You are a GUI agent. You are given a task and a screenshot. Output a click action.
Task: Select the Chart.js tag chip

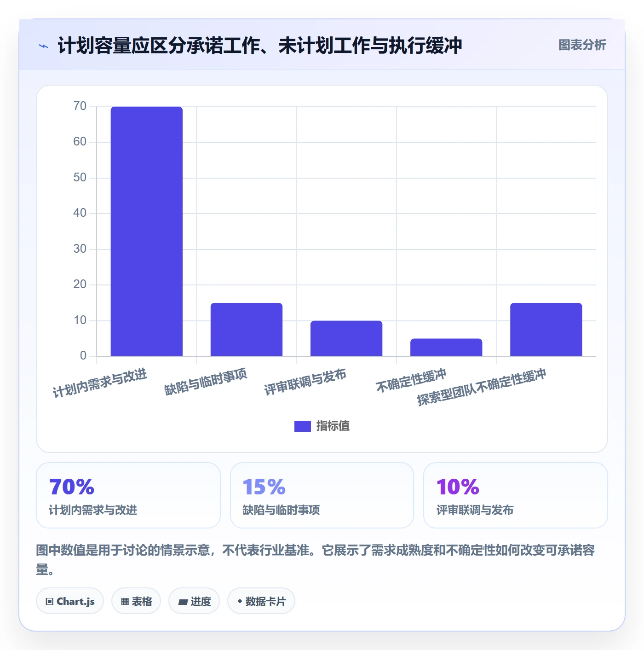pos(70,601)
